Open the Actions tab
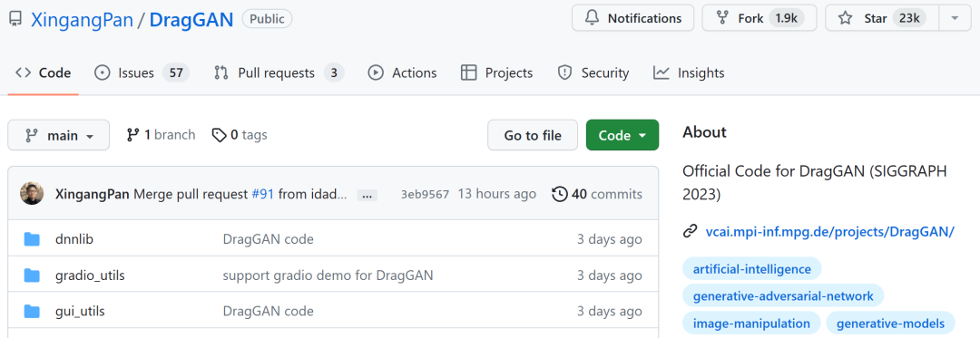The width and height of the screenshot is (980, 338). 403,73
